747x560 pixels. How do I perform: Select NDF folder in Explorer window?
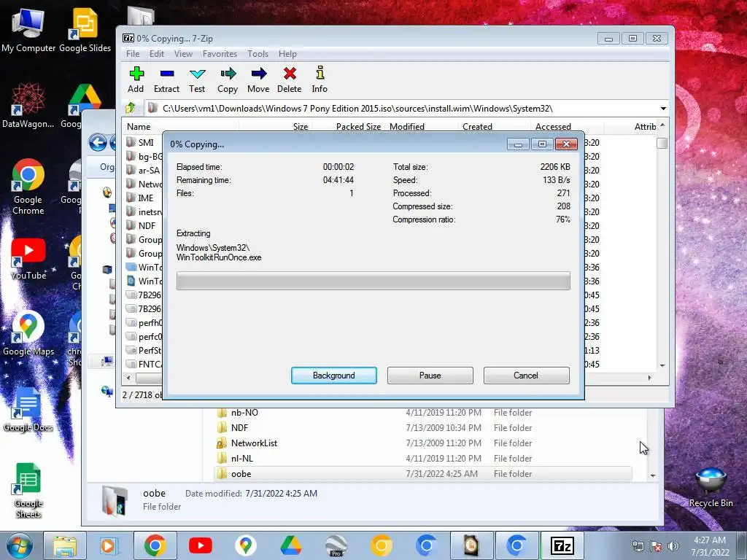[x=239, y=427]
